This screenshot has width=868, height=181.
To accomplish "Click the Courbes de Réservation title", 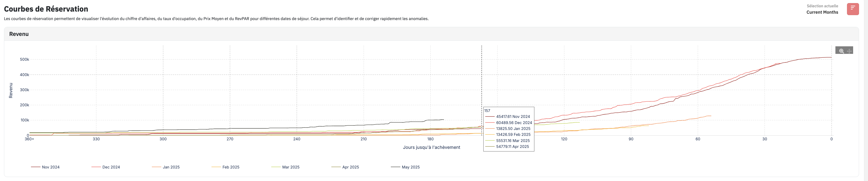I will tap(46, 9).
